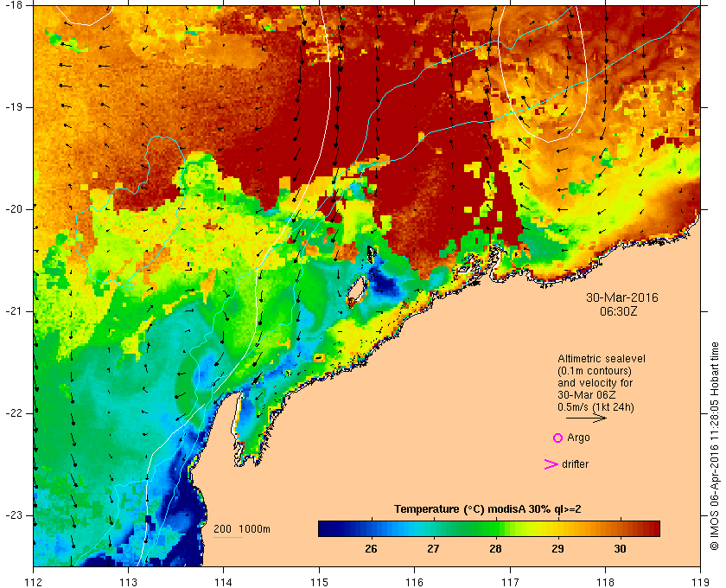
Task: Click the longitude axis label 115
Action: pyautogui.click(x=319, y=582)
